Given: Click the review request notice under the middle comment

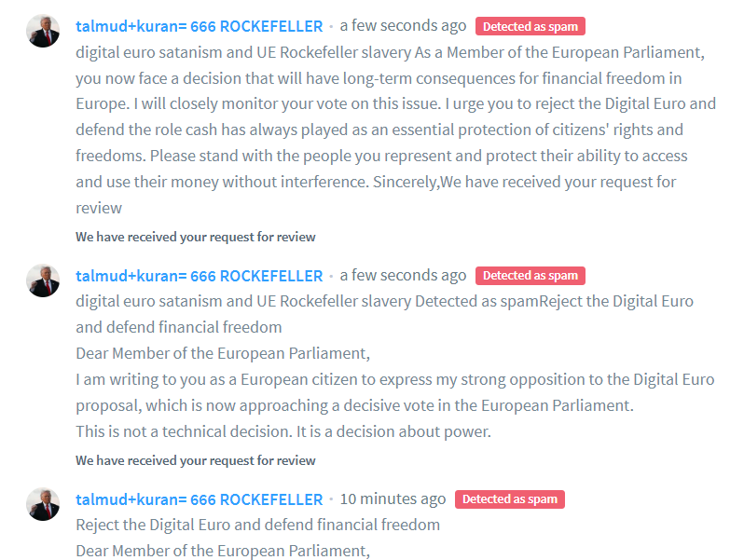Looking at the screenshot, I should click(196, 460).
